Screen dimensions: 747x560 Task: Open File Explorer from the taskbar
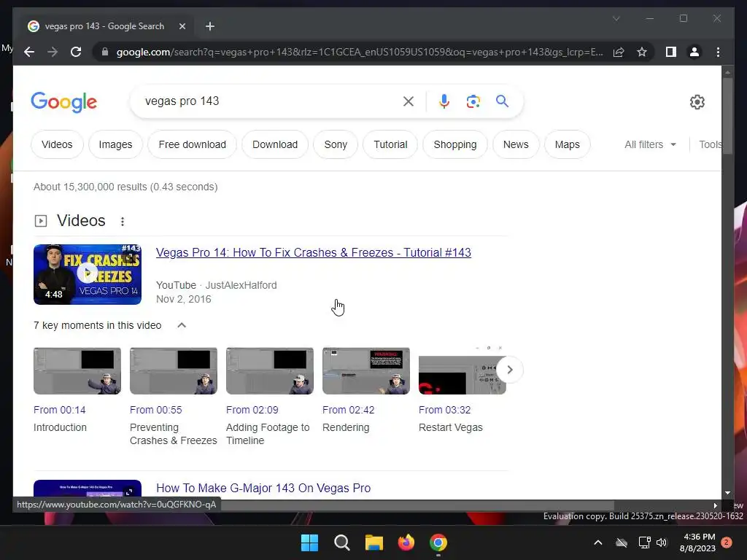click(x=374, y=542)
